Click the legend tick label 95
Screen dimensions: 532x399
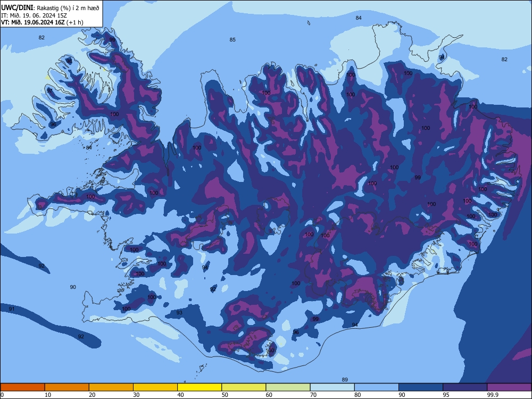tap(446, 395)
